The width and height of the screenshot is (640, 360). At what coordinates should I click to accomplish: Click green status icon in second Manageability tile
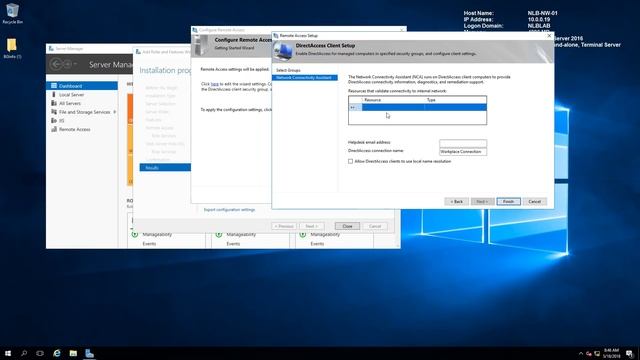219,234
